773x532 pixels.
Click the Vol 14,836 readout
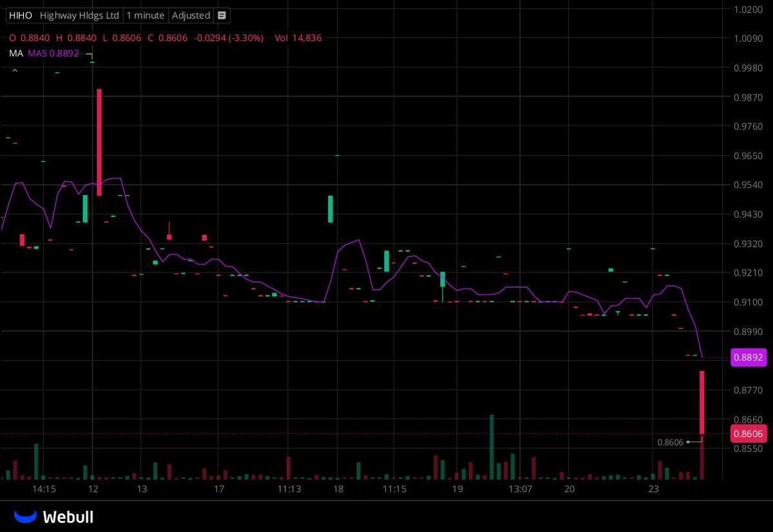pyautogui.click(x=298, y=38)
